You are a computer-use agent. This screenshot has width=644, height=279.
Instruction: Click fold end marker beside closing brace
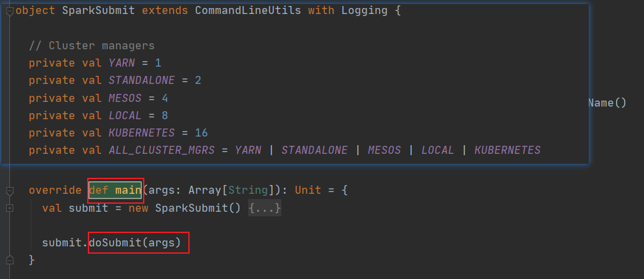pyautogui.click(x=10, y=260)
